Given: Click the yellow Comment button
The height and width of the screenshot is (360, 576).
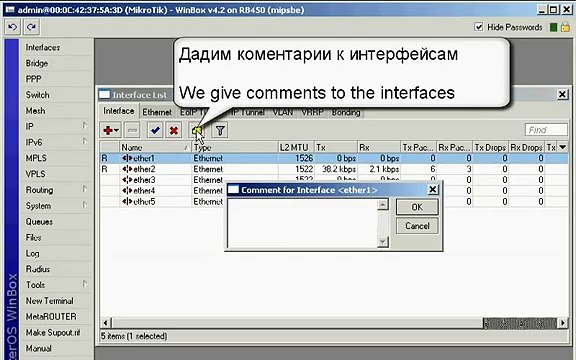Looking at the screenshot, I should (197, 130).
